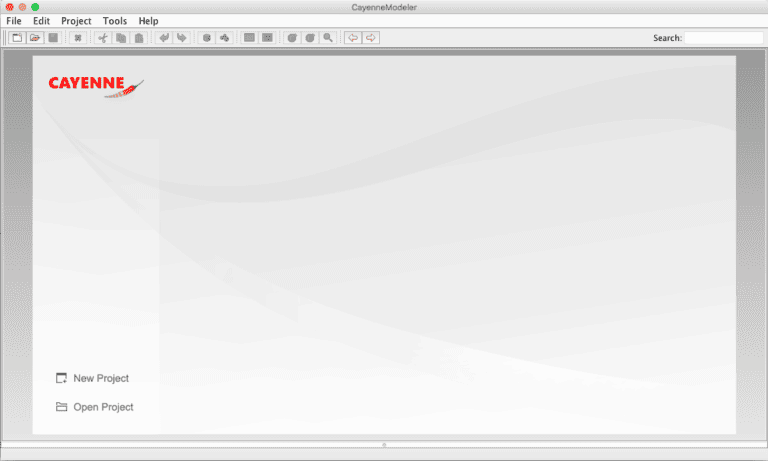Screen dimensions: 768x461
Task: Open the Help menu
Action: coord(148,21)
